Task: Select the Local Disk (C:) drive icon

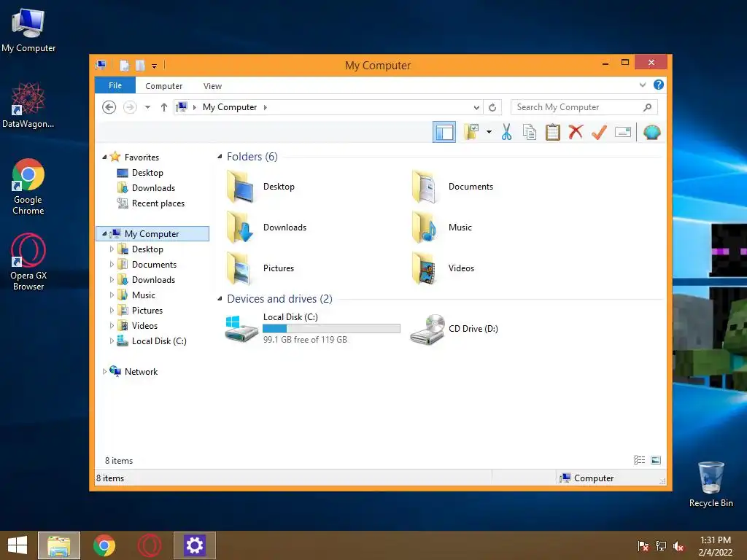Action: tap(241, 329)
